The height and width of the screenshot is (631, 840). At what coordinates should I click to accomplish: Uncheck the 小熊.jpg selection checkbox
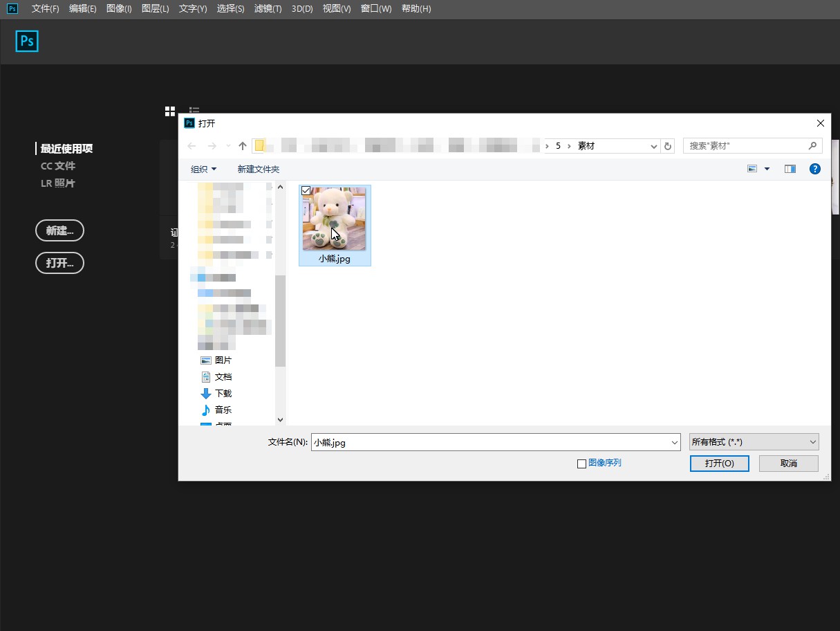point(306,190)
